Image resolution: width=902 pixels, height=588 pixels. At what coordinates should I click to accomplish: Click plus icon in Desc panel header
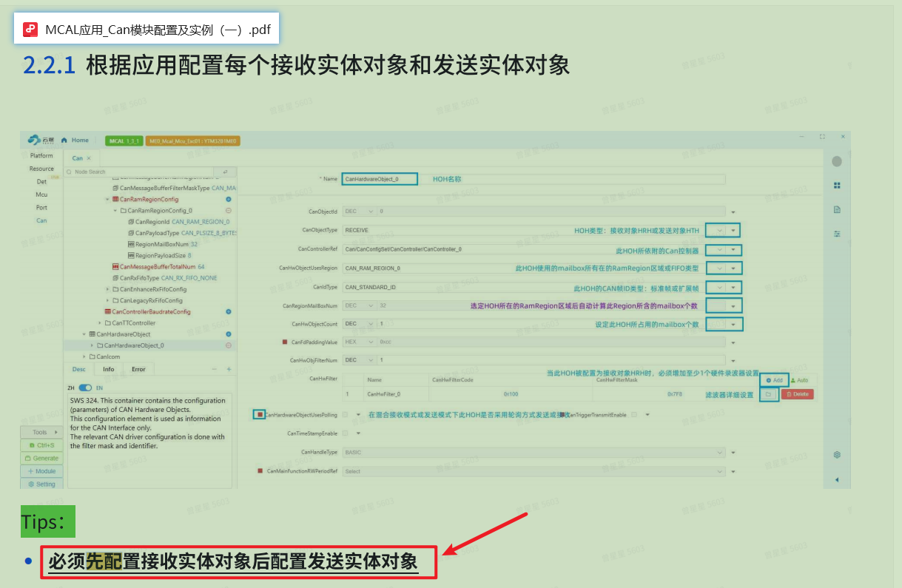229,369
